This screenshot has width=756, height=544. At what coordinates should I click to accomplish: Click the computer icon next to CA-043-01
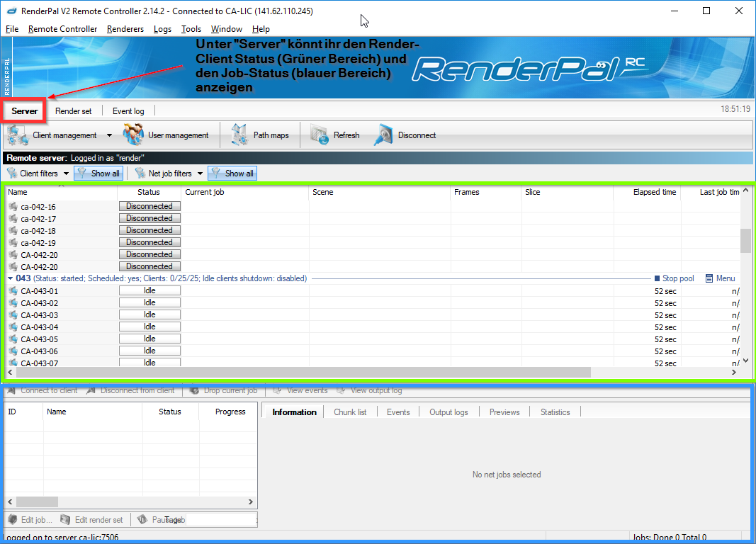13,291
